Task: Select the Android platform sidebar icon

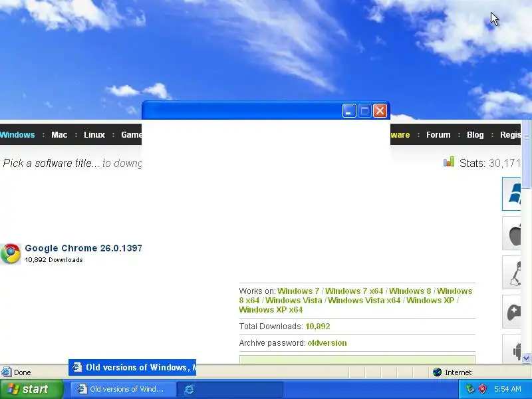Action: coord(511,350)
